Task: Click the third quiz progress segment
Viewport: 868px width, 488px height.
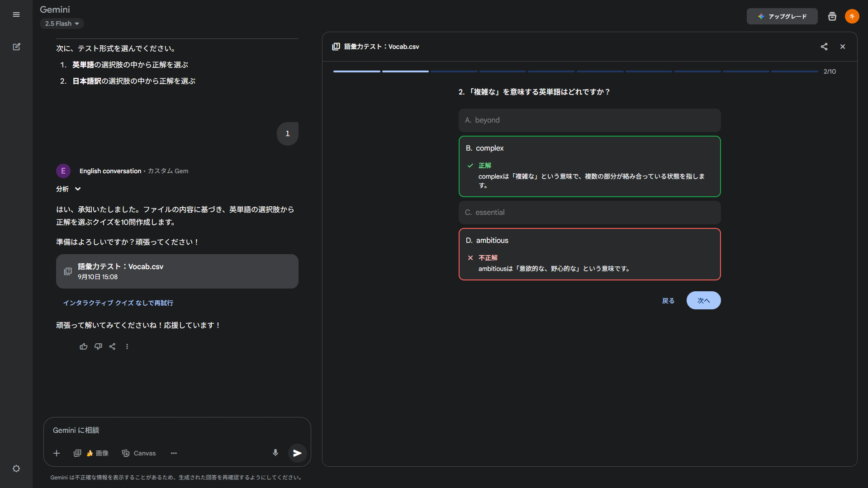Action: (454, 71)
